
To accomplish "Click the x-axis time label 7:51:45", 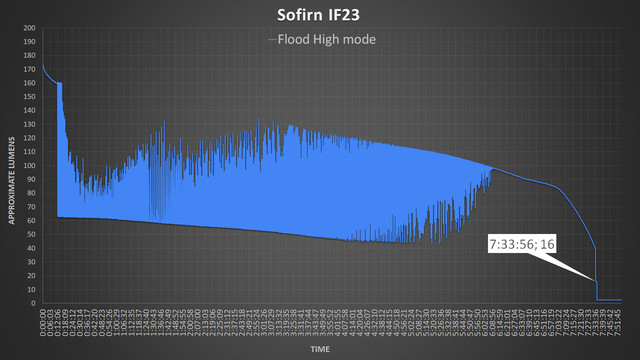I will tap(618, 322).
